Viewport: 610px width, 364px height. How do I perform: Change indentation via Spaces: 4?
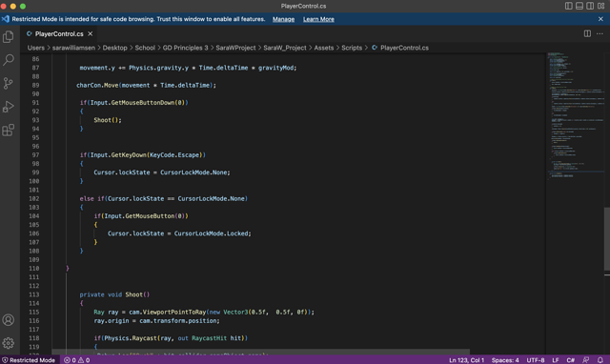(x=505, y=360)
